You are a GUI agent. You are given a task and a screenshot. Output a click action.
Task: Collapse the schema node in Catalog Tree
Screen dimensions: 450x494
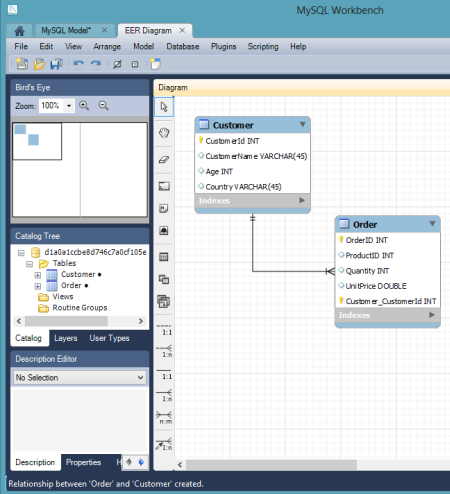pos(21,253)
